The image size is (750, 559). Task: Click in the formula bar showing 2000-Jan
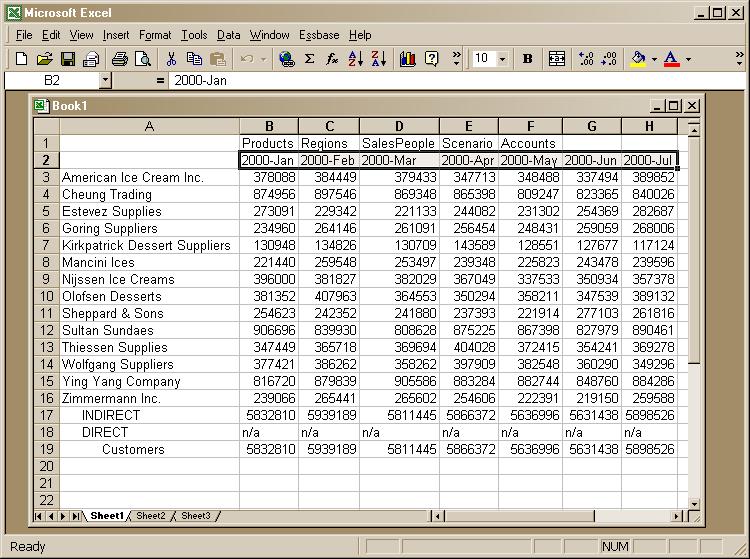456,81
